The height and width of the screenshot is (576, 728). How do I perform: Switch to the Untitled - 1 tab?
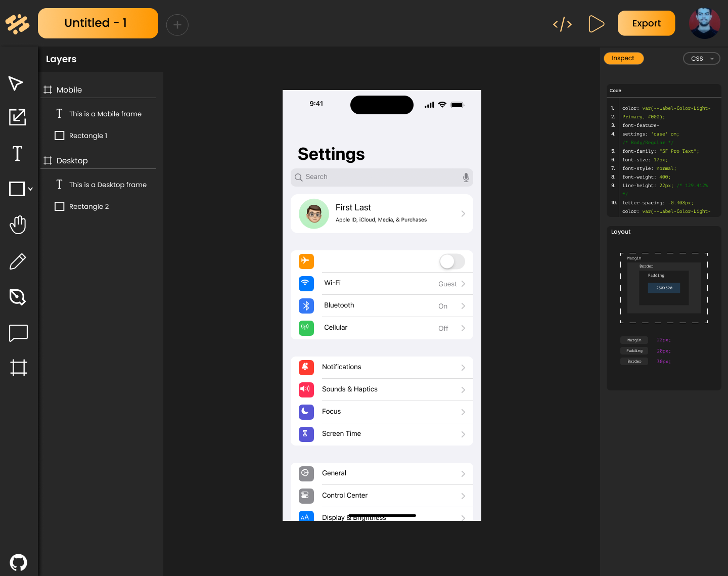(x=98, y=23)
